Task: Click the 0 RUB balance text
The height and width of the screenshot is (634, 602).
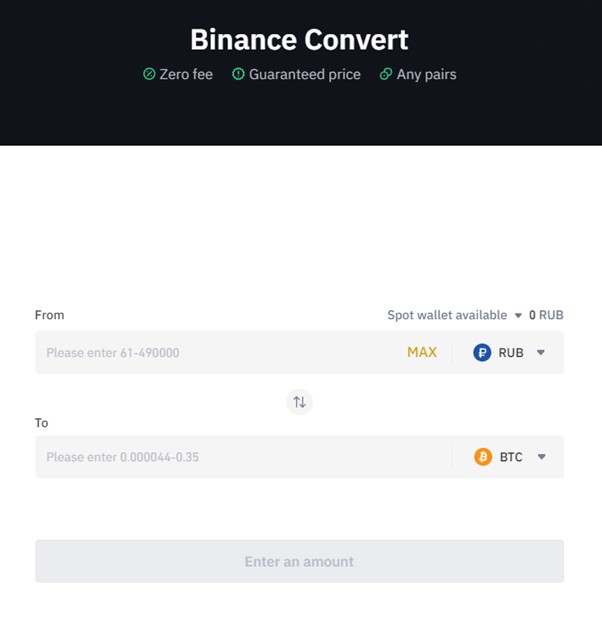Action: 546,315
